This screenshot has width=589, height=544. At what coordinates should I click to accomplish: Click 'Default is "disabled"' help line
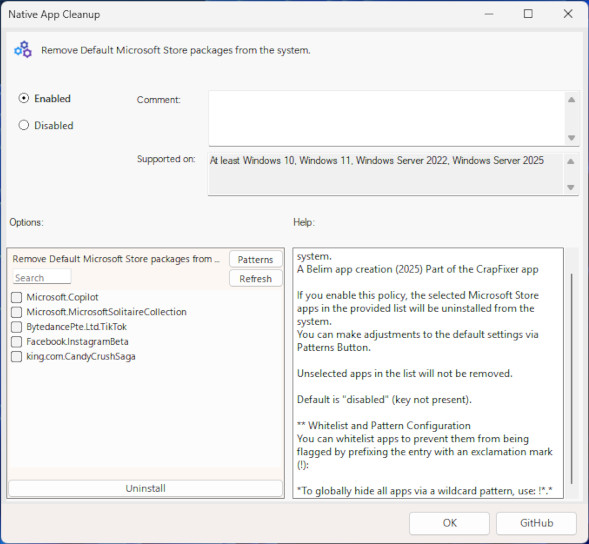[384, 399]
